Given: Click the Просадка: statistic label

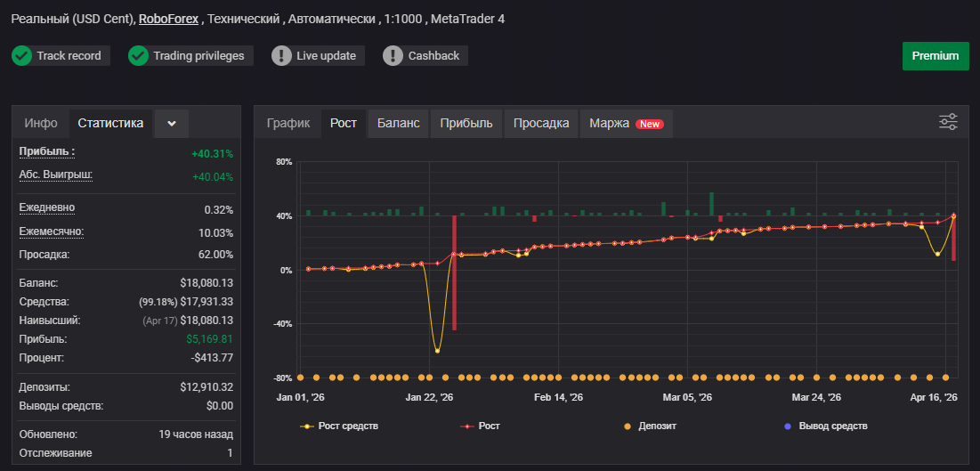Looking at the screenshot, I should [45, 255].
